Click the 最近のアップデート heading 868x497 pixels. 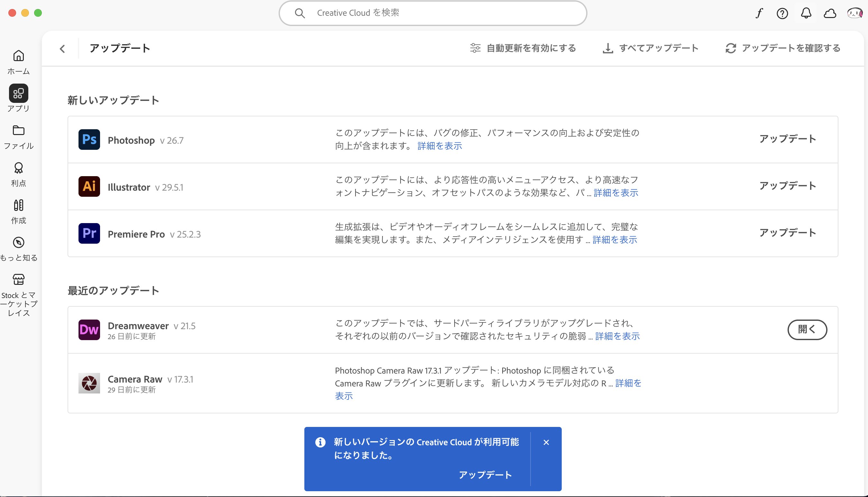click(113, 291)
